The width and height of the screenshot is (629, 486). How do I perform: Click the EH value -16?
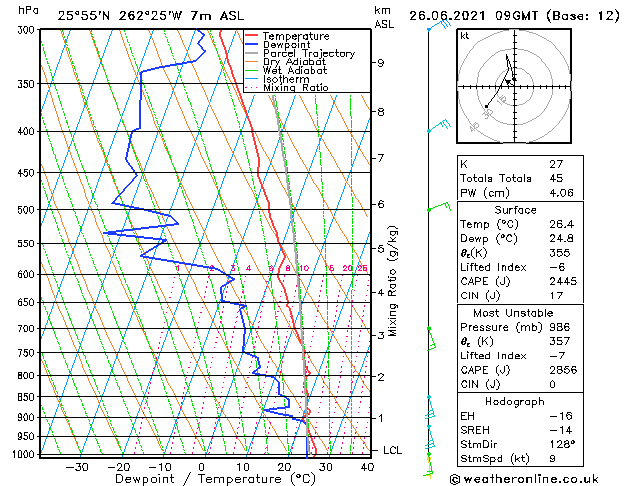561,416
